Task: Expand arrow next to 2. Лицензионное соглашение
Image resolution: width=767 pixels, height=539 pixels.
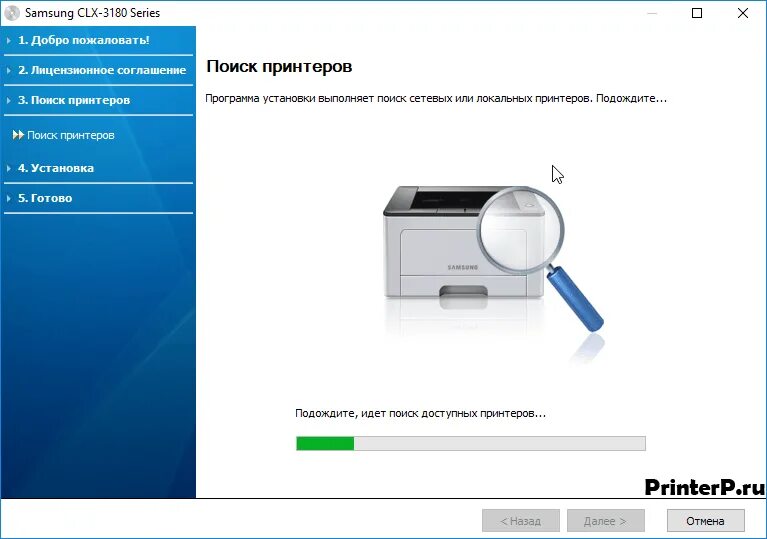Action: [x=9, y=70]
